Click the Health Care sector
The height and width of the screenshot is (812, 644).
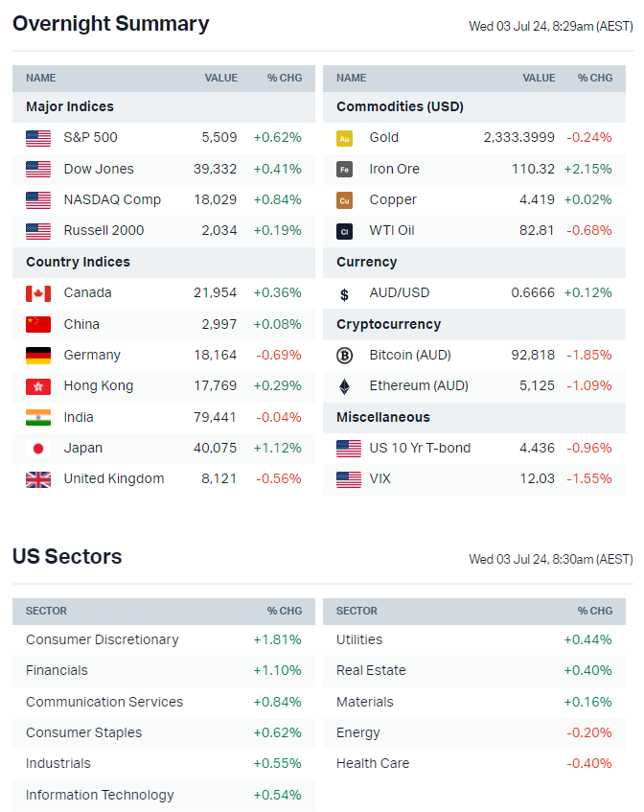point(372,764)
